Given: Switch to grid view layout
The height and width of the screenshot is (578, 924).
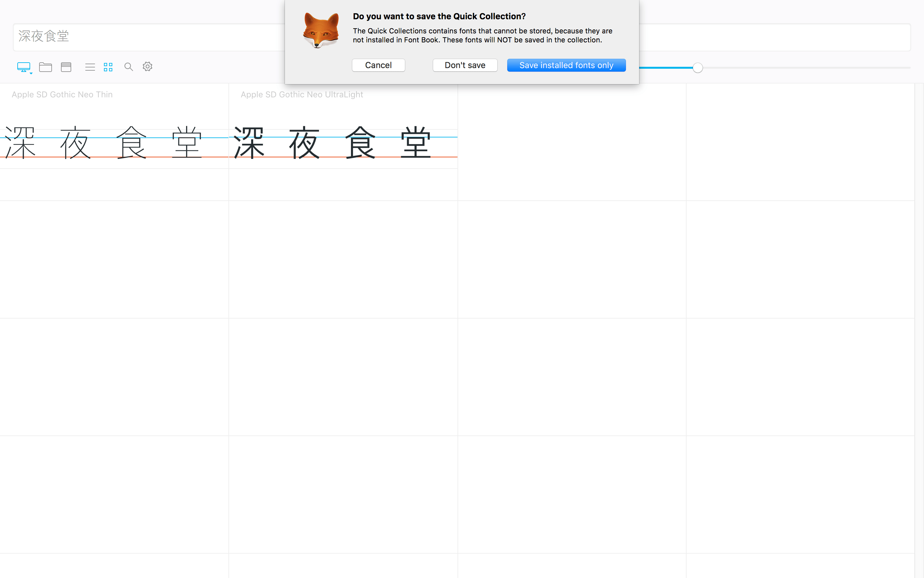Looking at the screenshot, I should tap(108, 67).
